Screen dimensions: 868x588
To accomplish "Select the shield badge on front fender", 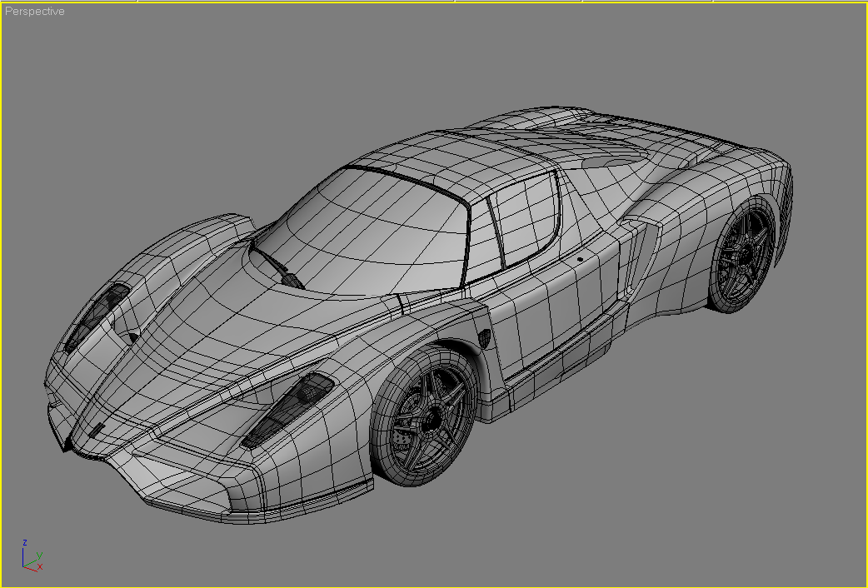I will click(484, 338).
